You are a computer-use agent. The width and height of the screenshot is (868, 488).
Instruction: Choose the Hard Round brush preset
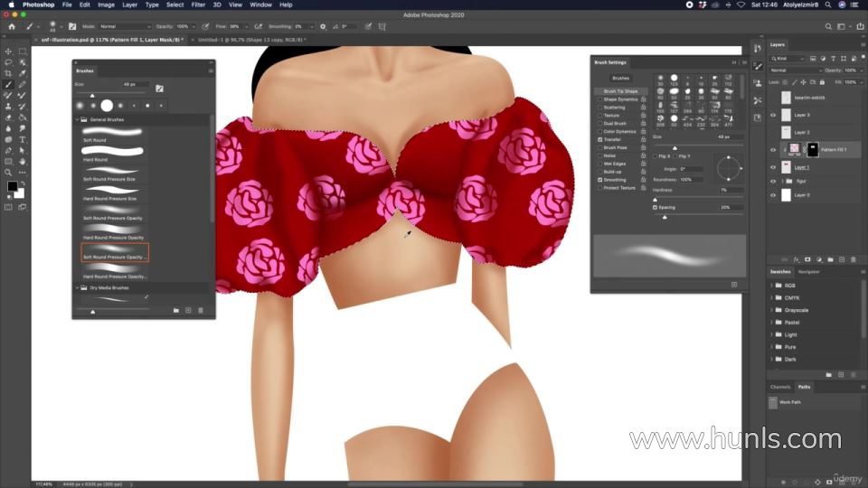[112, 154]
